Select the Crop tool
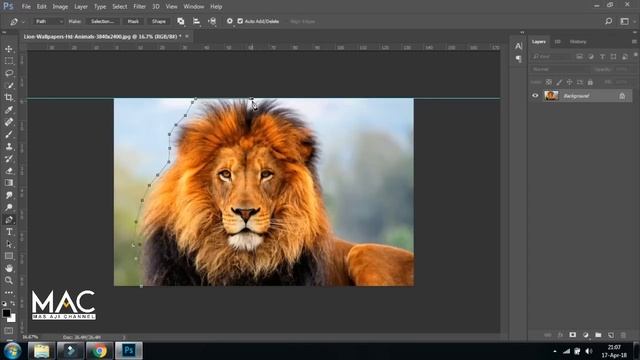Image resolution: width=640 pixels, height=360 pixels. [x=9, y=98]
